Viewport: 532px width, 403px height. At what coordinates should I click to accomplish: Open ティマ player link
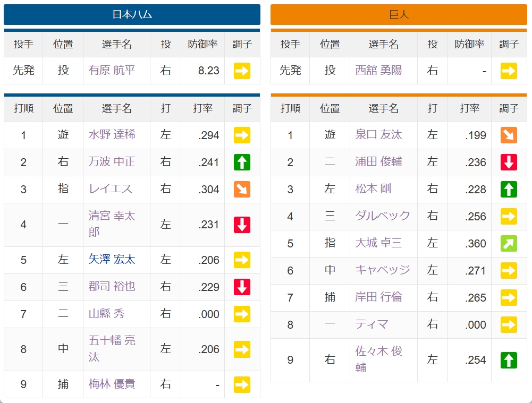pos(371,324)
